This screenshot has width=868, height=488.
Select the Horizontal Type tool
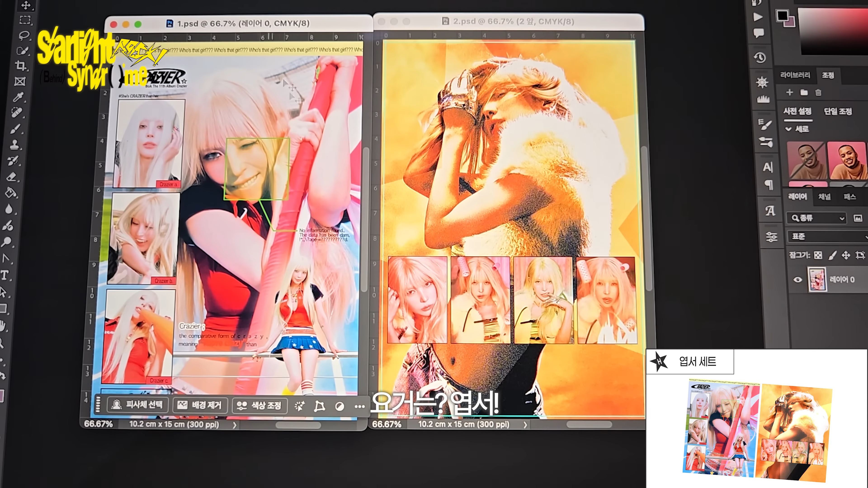click(5, 275)
